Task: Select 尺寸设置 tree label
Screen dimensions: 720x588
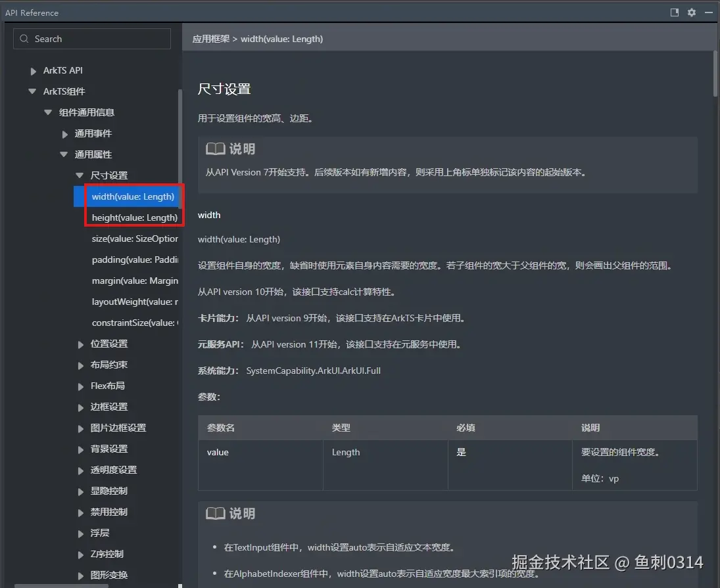Action: (x=109, y=175)
